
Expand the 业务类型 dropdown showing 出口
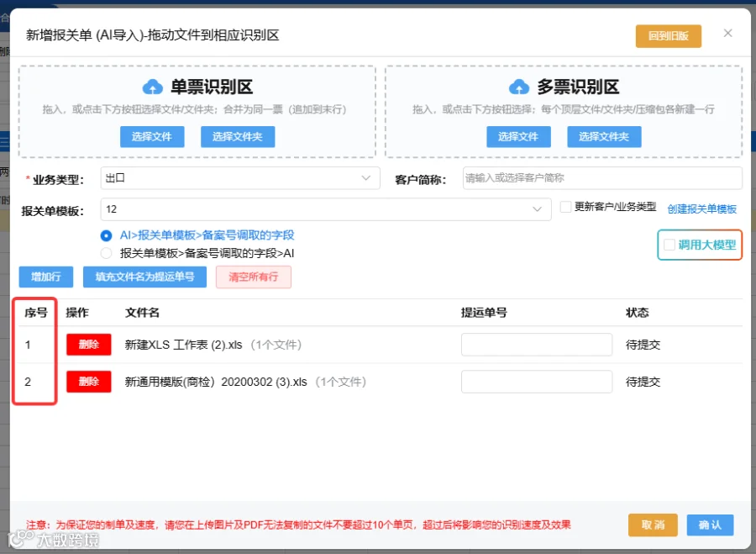[x=240, y=178]
